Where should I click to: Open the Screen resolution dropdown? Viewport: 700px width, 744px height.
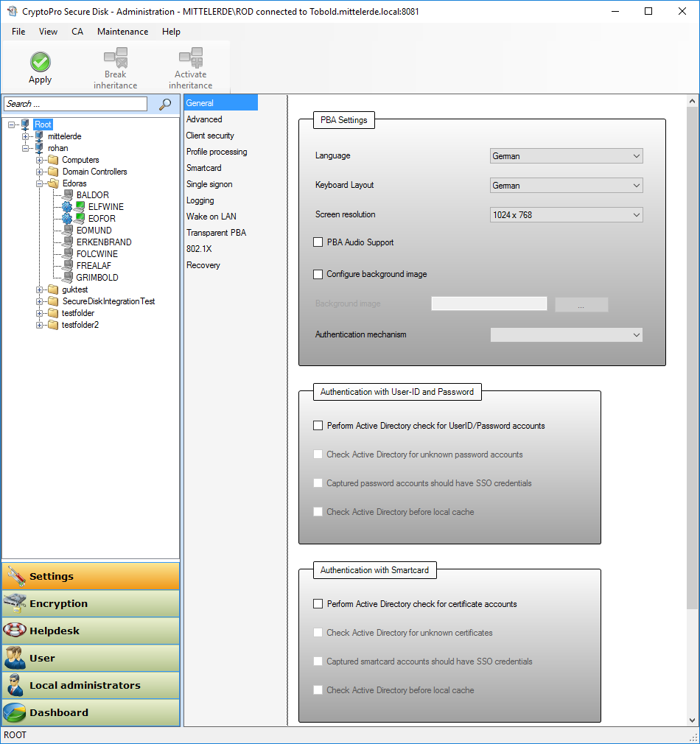coord(566,215)
